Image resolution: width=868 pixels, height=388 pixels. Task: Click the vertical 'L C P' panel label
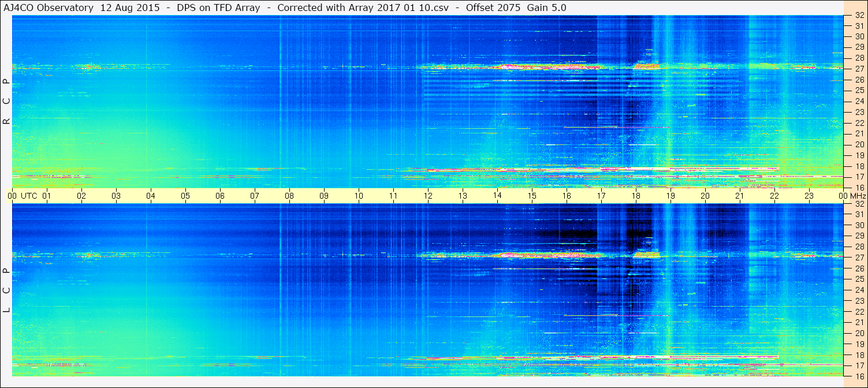point(7,290)
